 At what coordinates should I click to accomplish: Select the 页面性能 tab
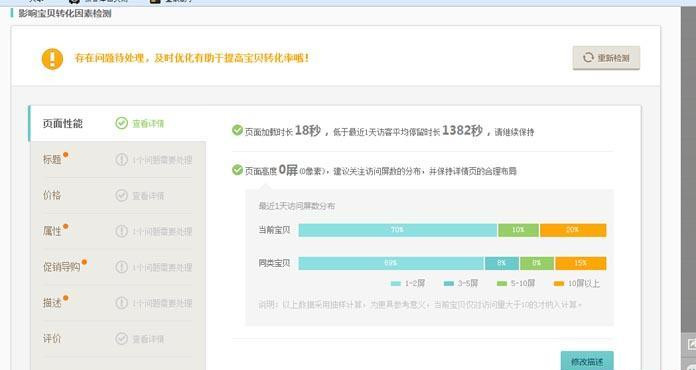[x=118, y=123]
